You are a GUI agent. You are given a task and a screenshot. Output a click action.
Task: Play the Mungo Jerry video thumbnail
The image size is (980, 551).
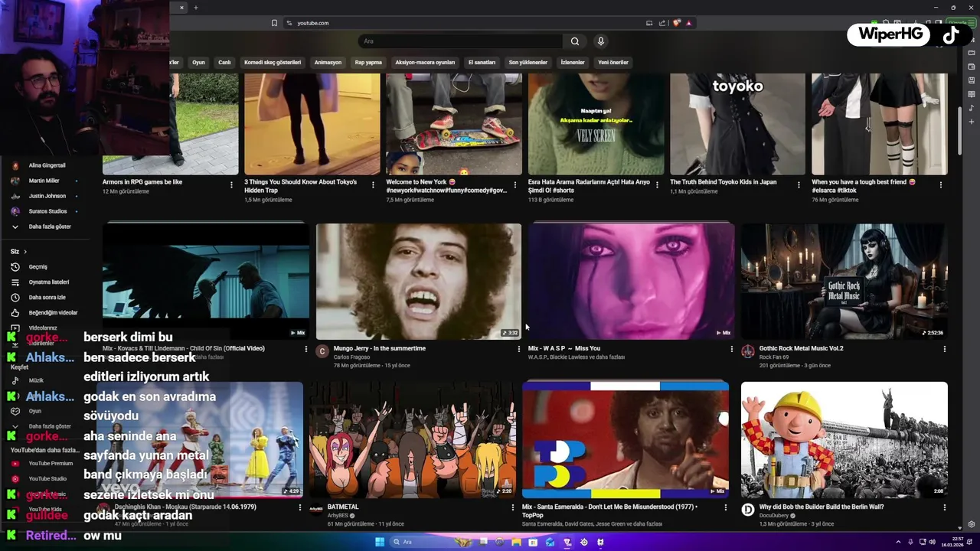[419, 281]
